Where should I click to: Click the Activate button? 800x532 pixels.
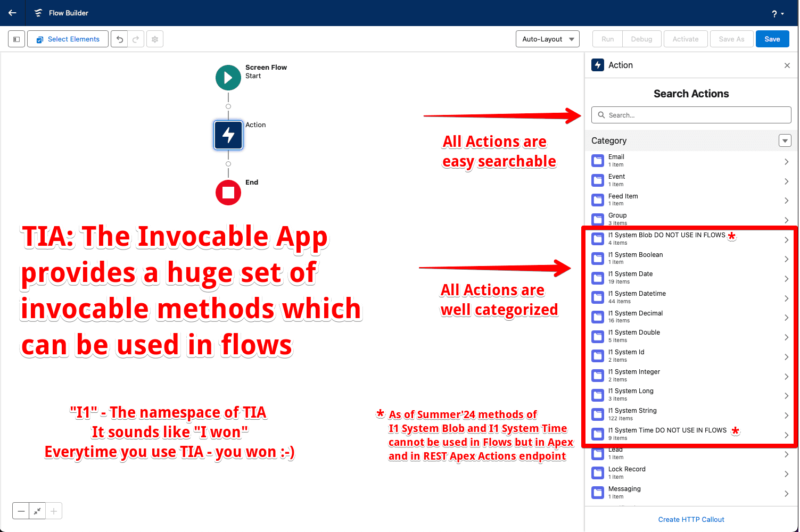pos(686,39)
